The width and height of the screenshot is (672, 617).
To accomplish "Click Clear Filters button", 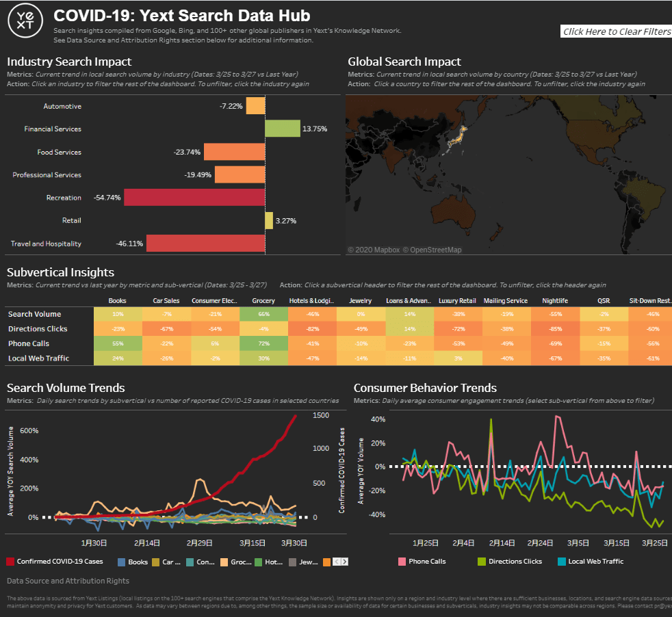I will point(616,31).
